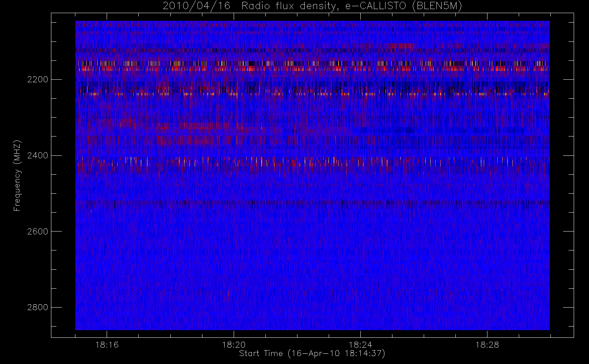Click the 18:28 time tick label
The width and height of the screenshot is (589, 364).
point(487,345)
